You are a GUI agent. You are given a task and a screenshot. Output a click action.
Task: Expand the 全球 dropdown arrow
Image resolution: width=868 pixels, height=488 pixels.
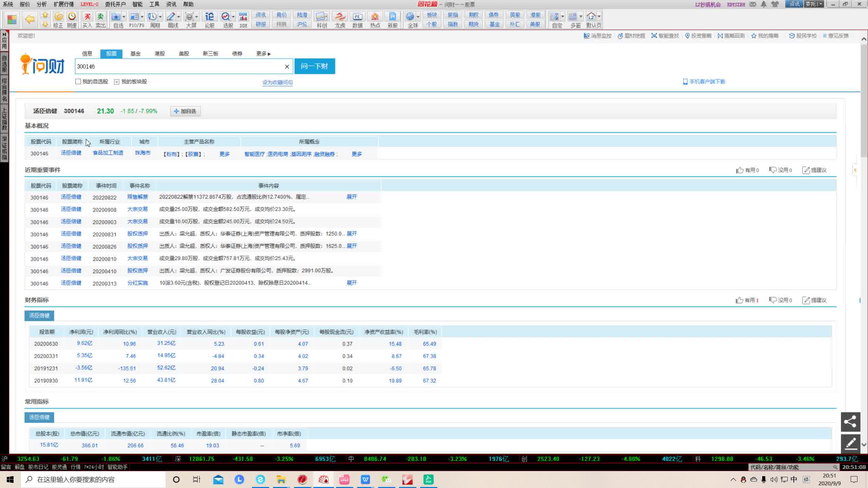[418, 17]
